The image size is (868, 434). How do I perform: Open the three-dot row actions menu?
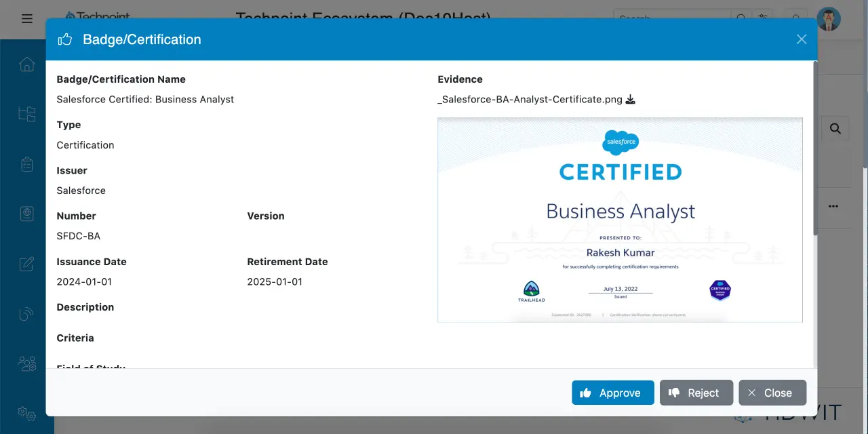[x=833, y=206]
